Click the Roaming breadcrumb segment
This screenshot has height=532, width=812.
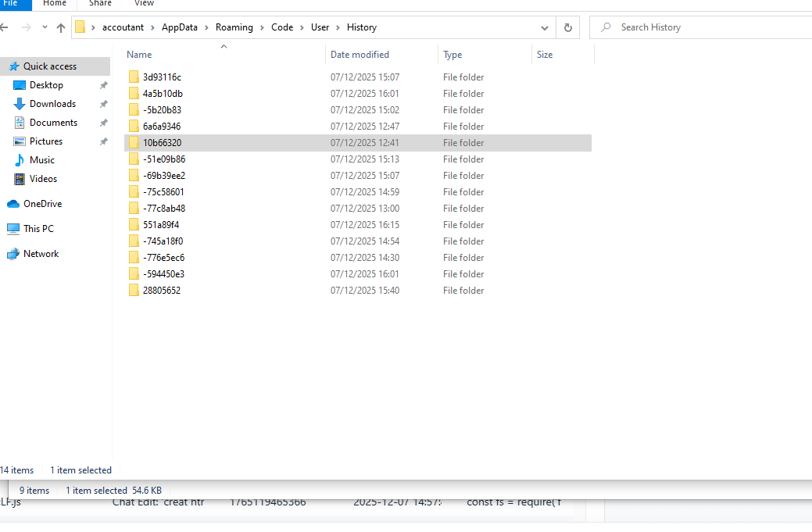pos(234,27)
